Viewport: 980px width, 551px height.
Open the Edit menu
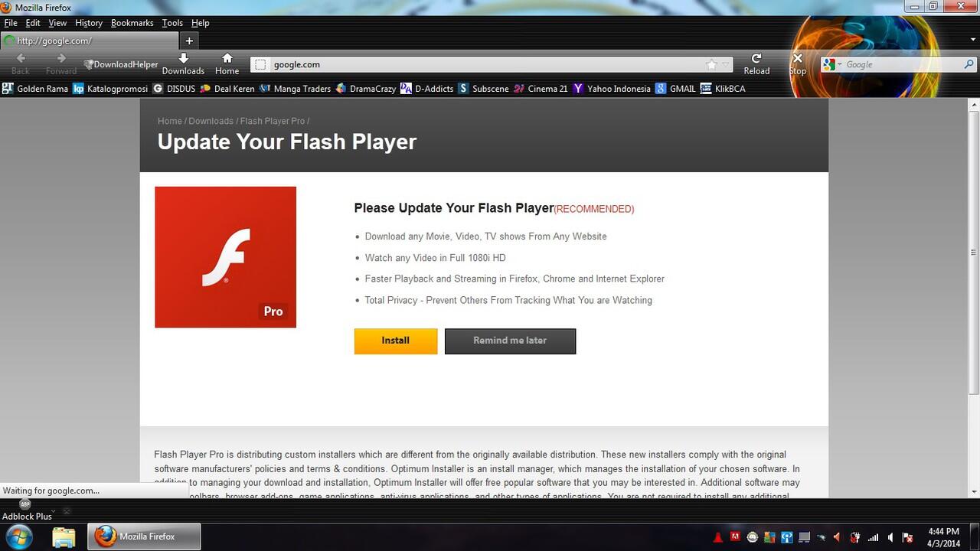[33, 23]
